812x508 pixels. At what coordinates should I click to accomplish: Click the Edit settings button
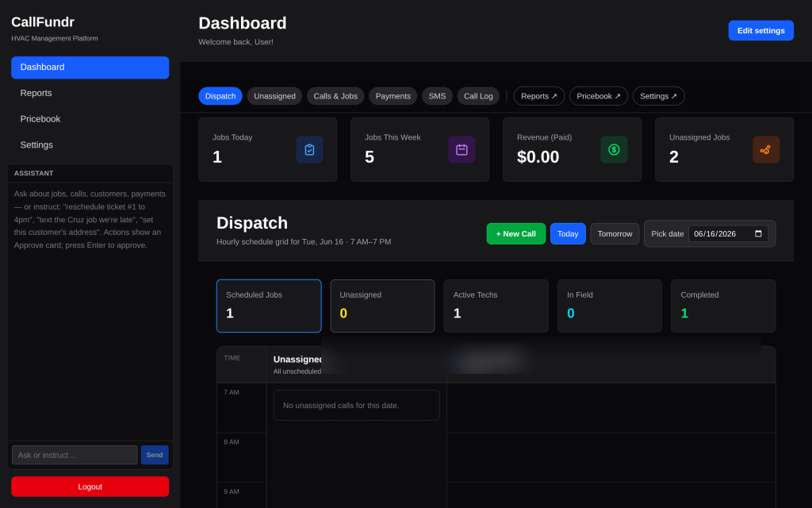point(760,31)
